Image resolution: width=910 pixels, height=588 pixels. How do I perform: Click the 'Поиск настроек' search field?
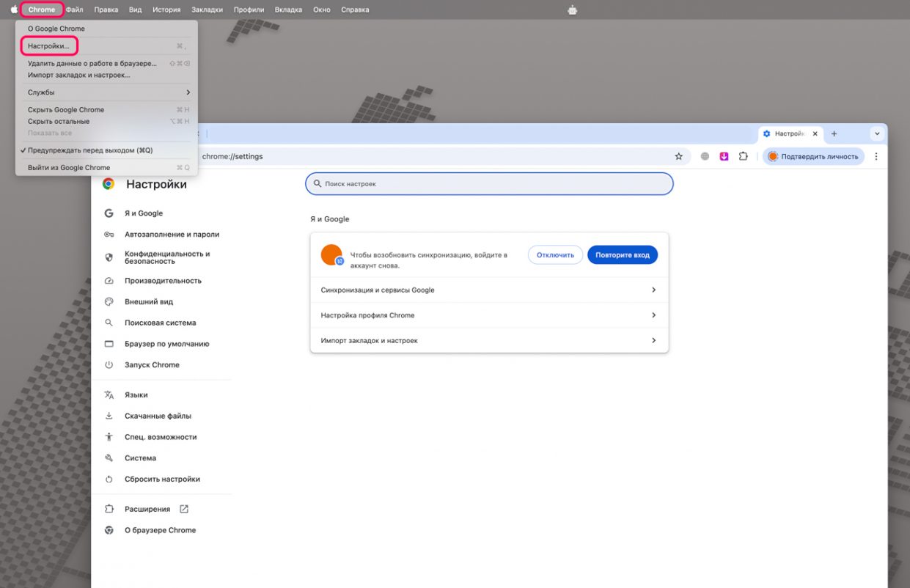(489, 184)
